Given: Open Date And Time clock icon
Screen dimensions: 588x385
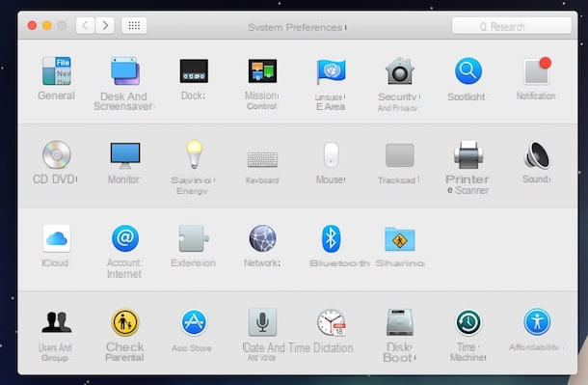Looking at the screenshot, I should [x=332, y=322].
